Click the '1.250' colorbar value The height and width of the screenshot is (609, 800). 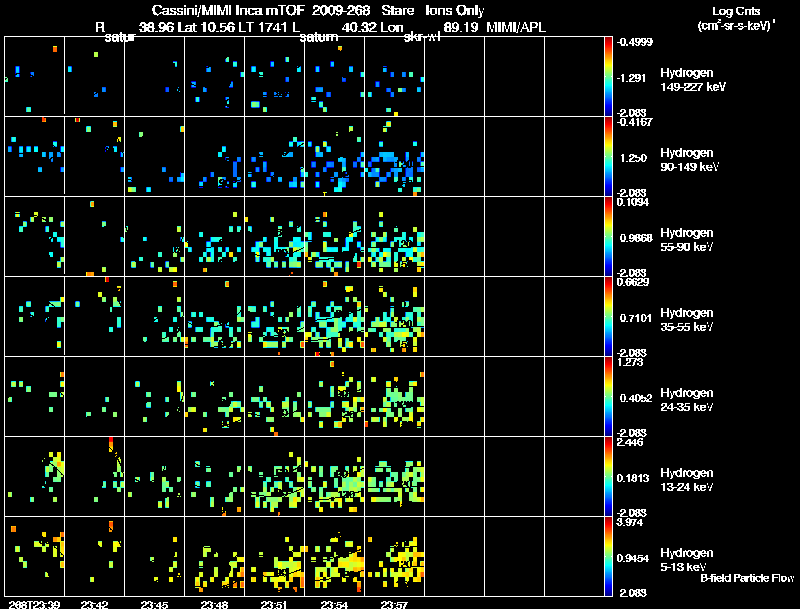(x=633, y=158)
